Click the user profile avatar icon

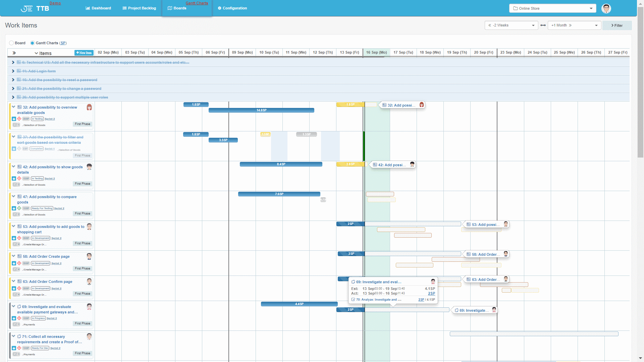tap(607, 8)
